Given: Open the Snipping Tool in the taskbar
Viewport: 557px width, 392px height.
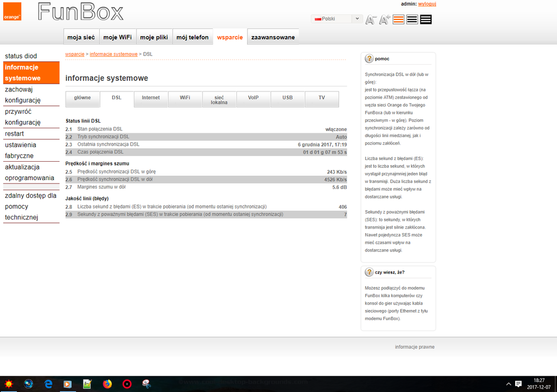Looking at the screenshot, I should (146, 384).
